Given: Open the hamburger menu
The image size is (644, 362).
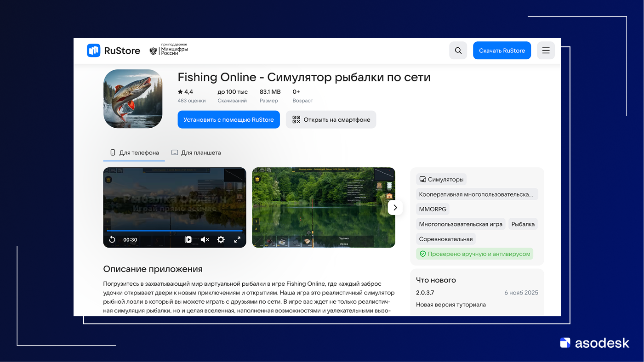Looking at the screenshot, I should tap(546, 51).
